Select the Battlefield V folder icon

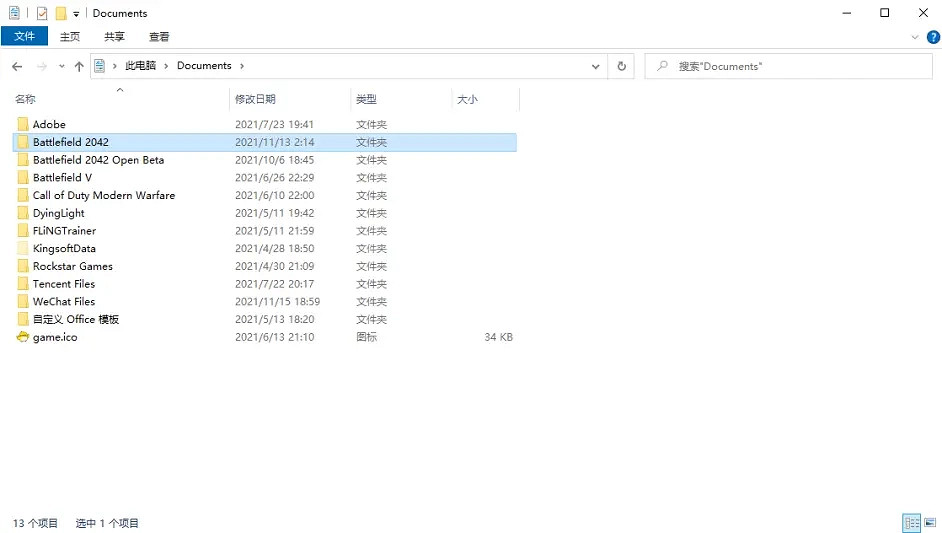[x=23, y=177]
